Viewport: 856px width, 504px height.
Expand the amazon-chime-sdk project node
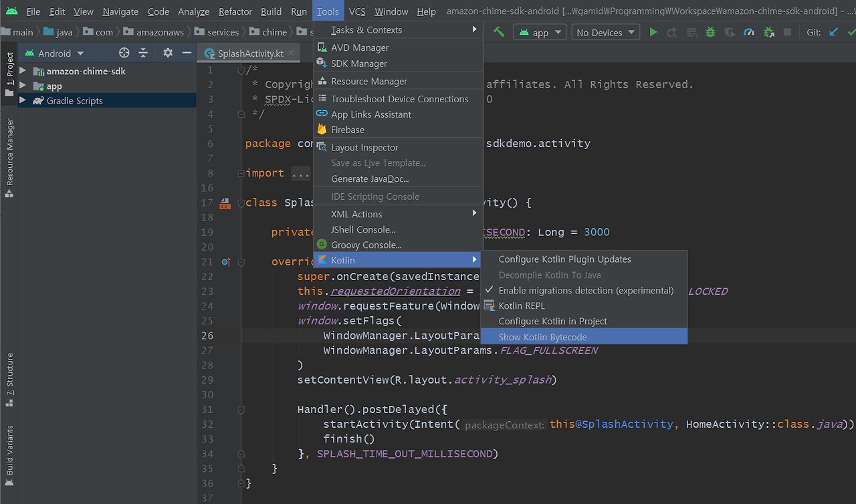pyautogui.click(x=21, y=71)
